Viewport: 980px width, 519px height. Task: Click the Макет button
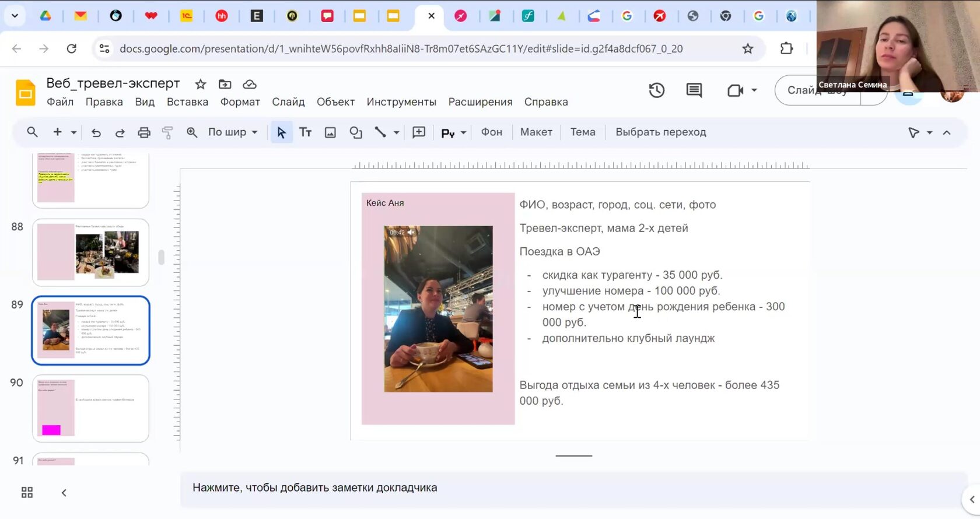[x=536, y=132]
